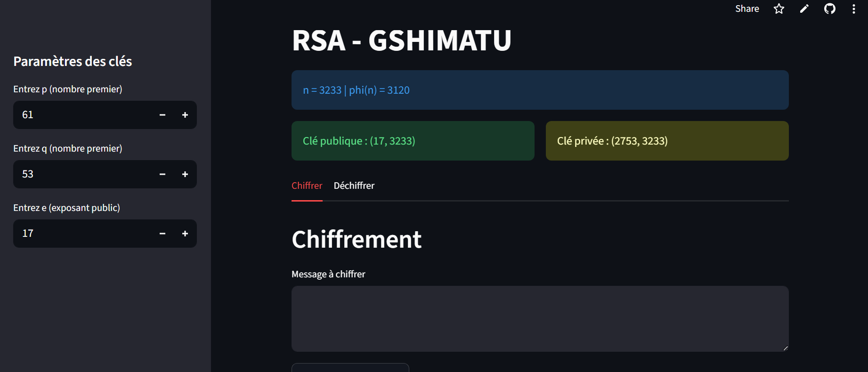Select the Chiffrer tab
868x372 pixels.
[x=307, y=186]
